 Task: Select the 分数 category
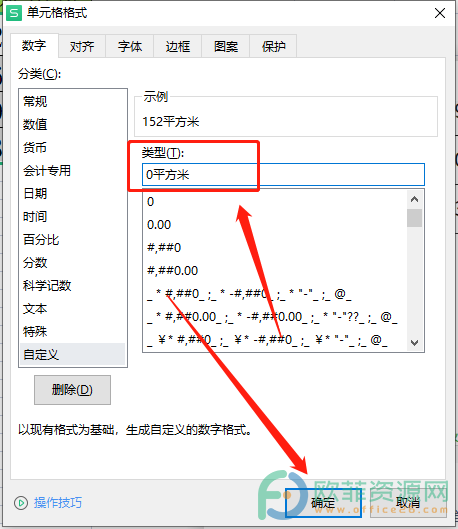73,262
